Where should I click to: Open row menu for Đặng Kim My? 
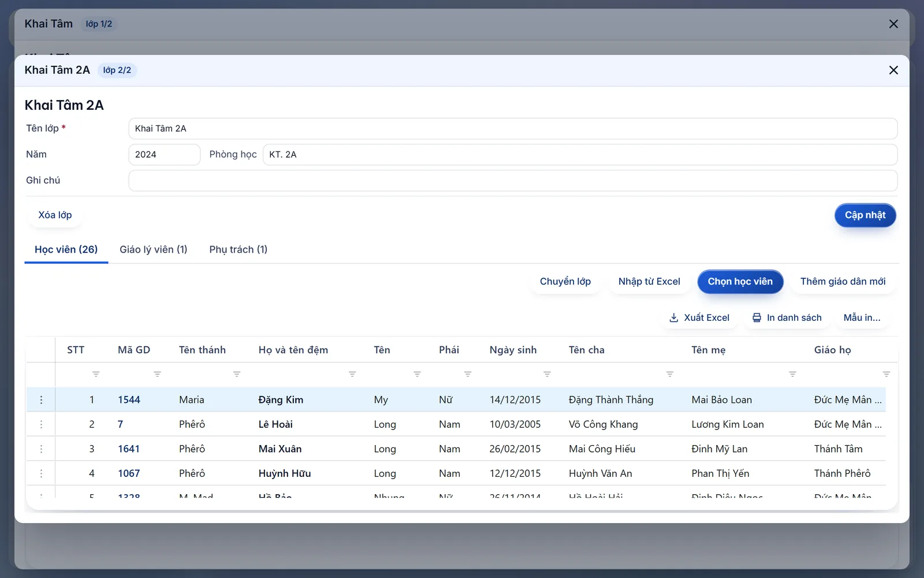(x=41, y=400)
